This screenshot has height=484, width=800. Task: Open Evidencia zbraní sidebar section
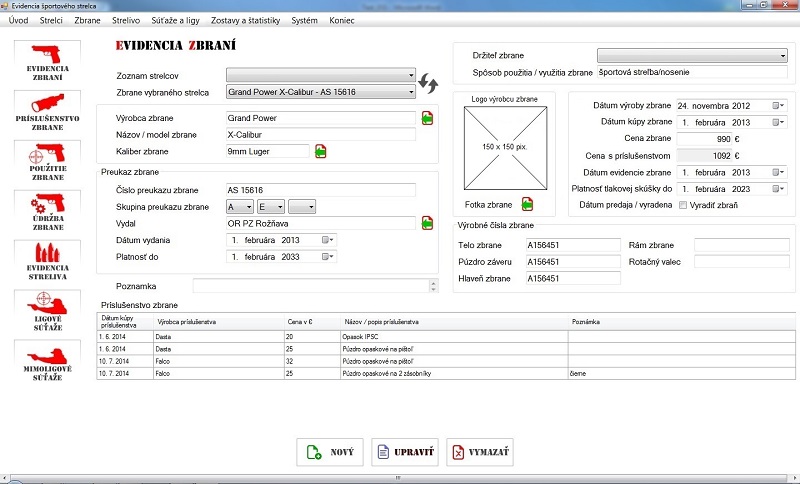click(46, 62)
